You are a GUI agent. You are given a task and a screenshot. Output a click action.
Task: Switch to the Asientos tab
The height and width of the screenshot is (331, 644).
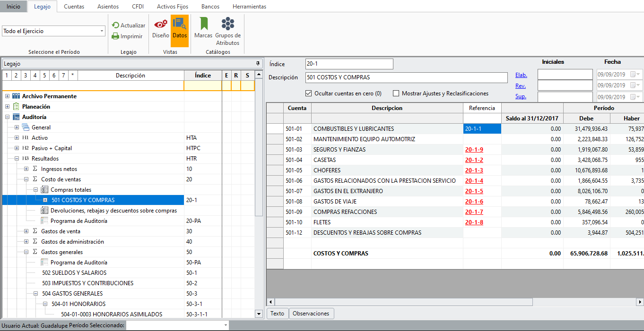pyautogui.click(x=108, y=7)
